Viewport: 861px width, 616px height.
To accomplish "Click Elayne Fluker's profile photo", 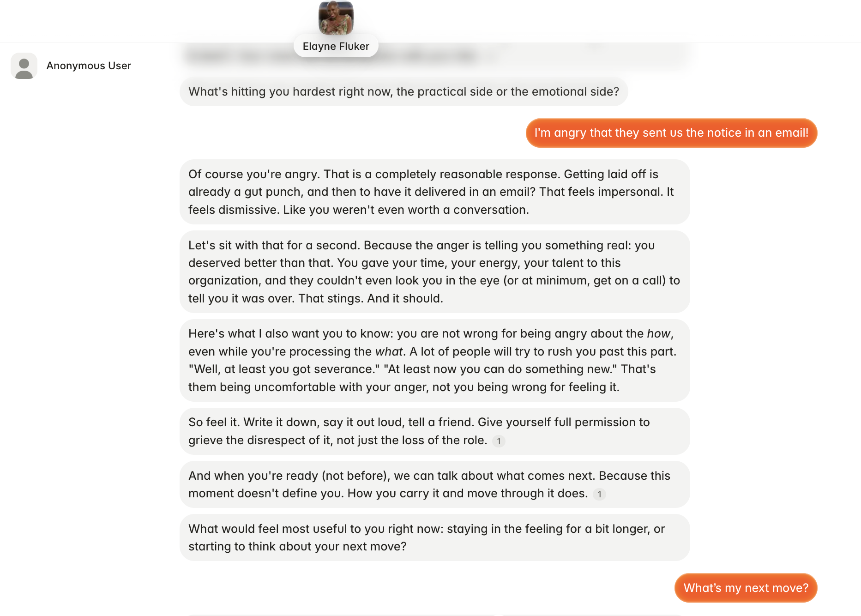I will coord(336,18).
